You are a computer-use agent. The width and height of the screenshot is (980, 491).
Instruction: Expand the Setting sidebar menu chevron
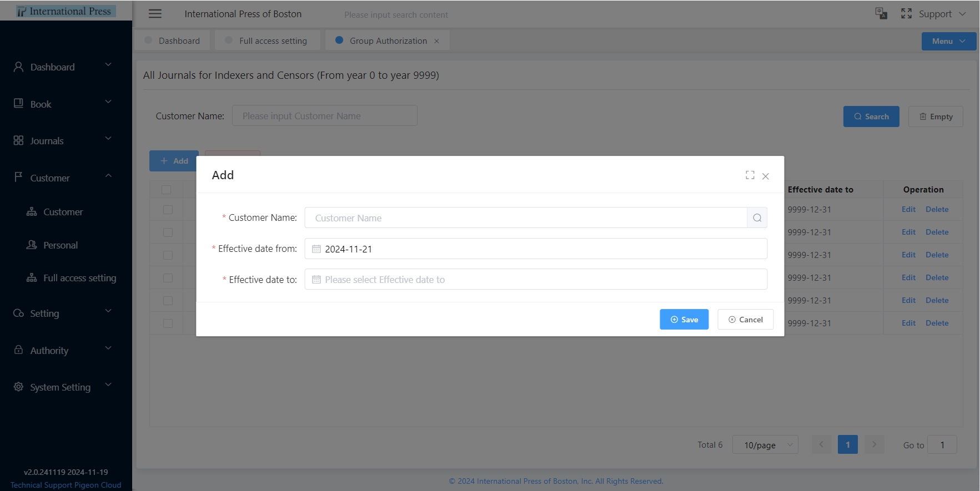[108, 311]
